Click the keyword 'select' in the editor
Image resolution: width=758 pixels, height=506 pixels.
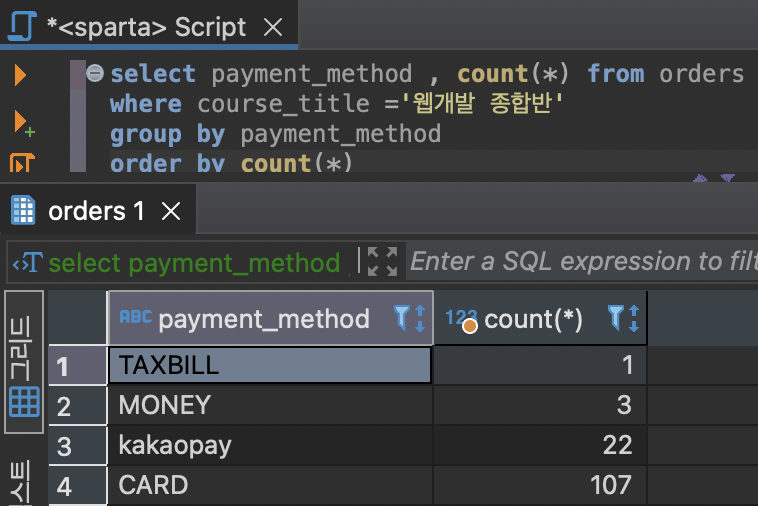(153, 74)
